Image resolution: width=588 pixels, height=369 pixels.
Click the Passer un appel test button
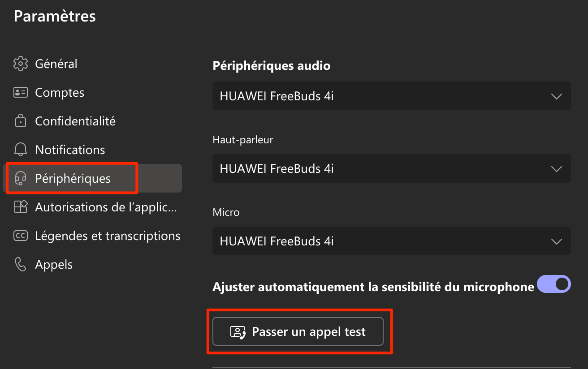pos(298,331)
